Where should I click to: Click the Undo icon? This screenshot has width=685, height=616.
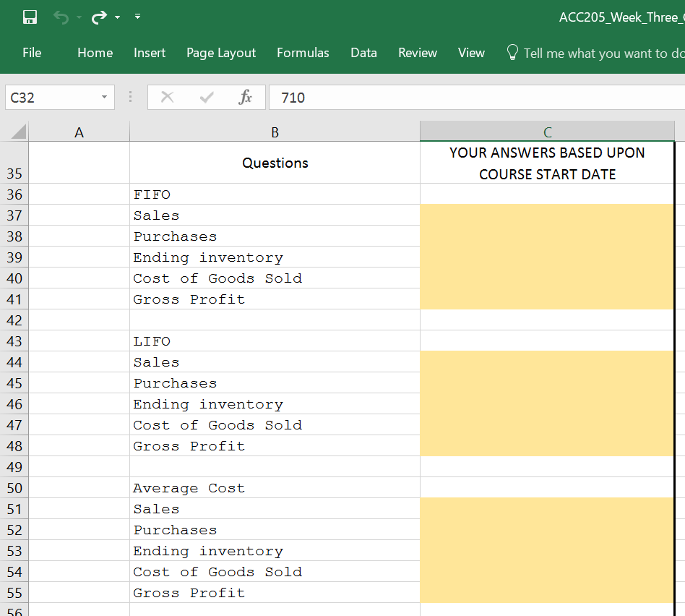tap(61, 17)
